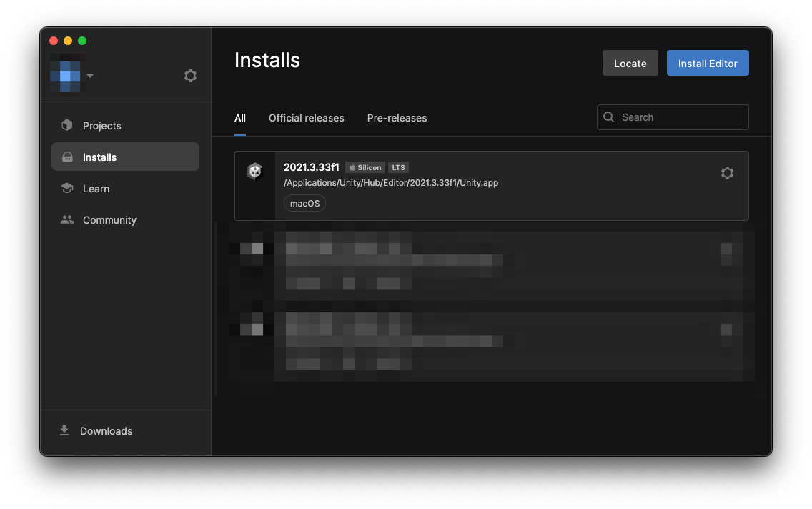This screenshot has width=812, height=509.
Task: Go to the Projects section
Action: pos(125,125)
